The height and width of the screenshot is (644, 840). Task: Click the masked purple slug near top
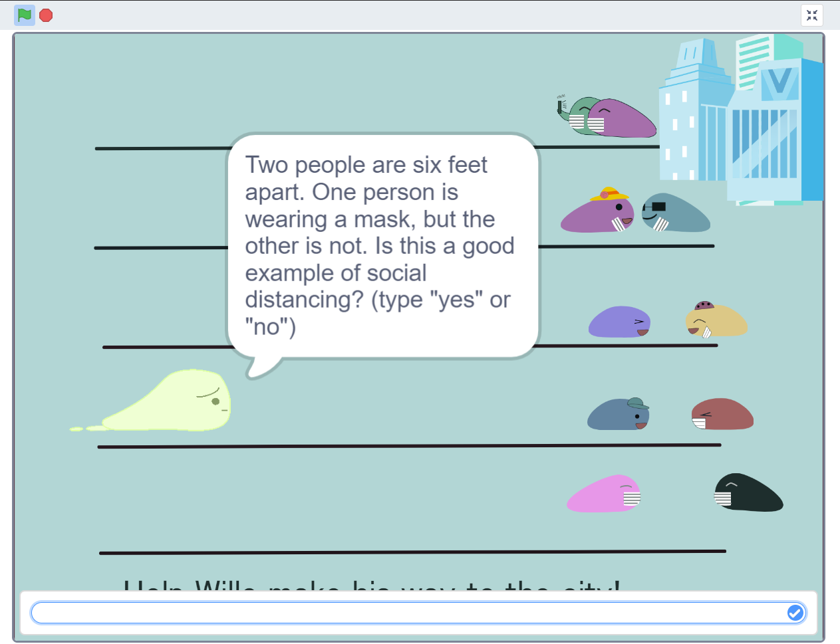point(622,118)
